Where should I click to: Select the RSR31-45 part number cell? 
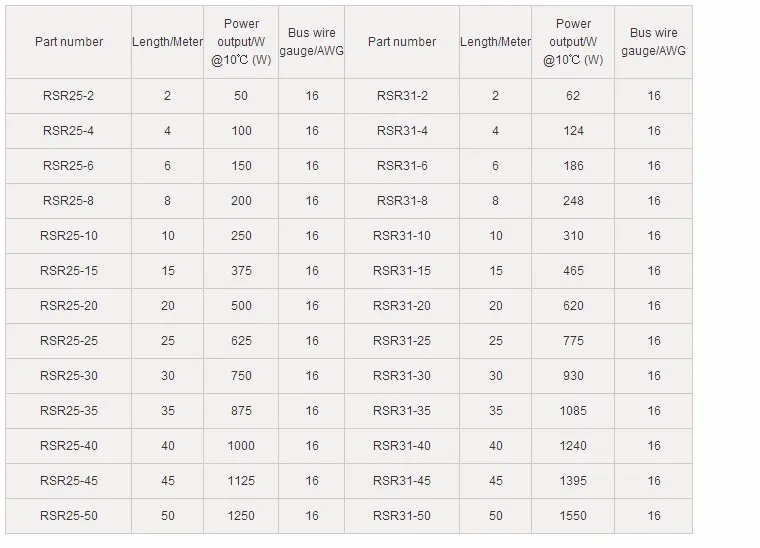click(402, 481)
